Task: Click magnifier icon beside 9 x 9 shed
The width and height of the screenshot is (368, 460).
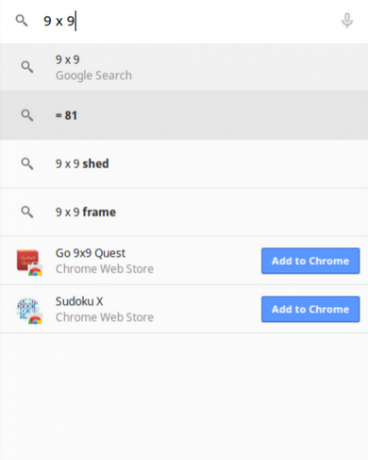Action: click(27, 164)
